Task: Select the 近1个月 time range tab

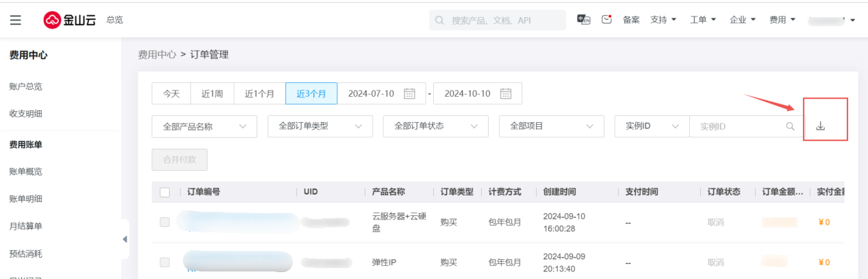Action: [259, 93]
